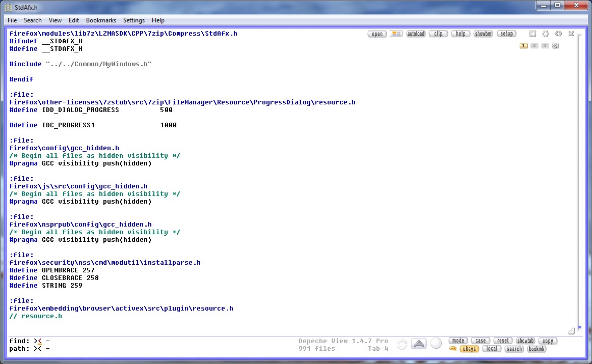592x364 pixels.
Task: Click the round circle button in bottom bar
Action: tap(436, 344)
